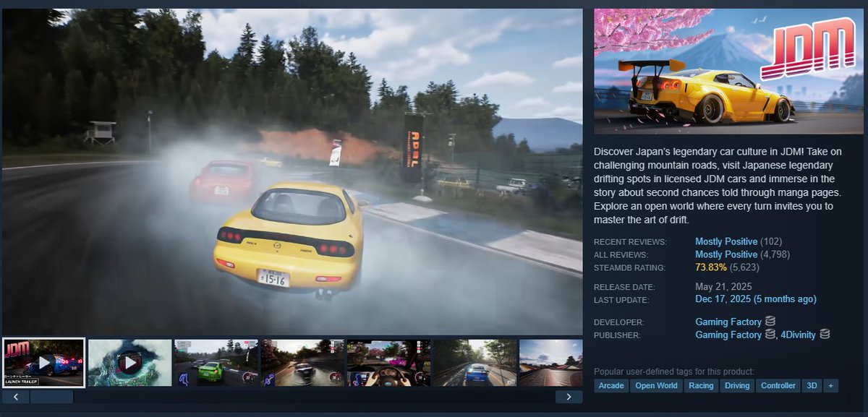Open the black car screenshot thumbnail

(x=302, y=363)
